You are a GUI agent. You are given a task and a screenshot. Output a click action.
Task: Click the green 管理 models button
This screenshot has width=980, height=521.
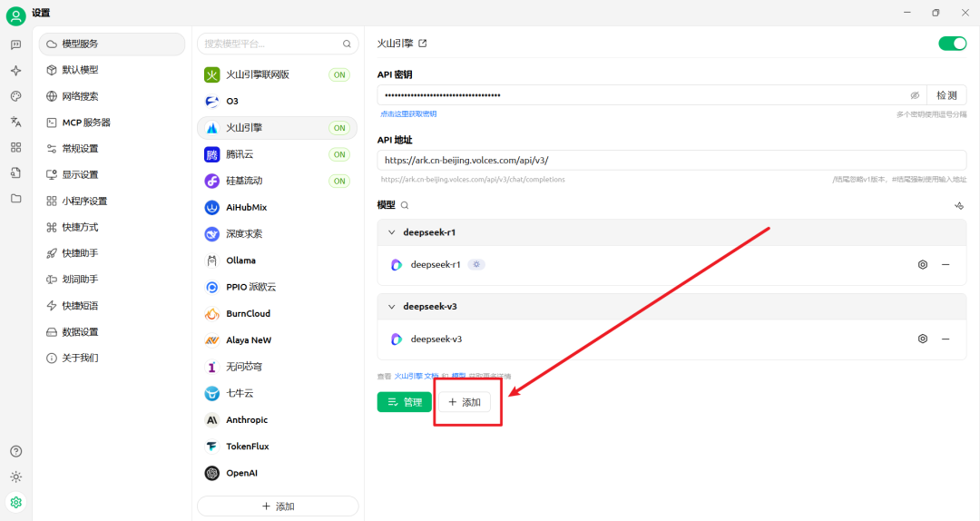point(405,402)
